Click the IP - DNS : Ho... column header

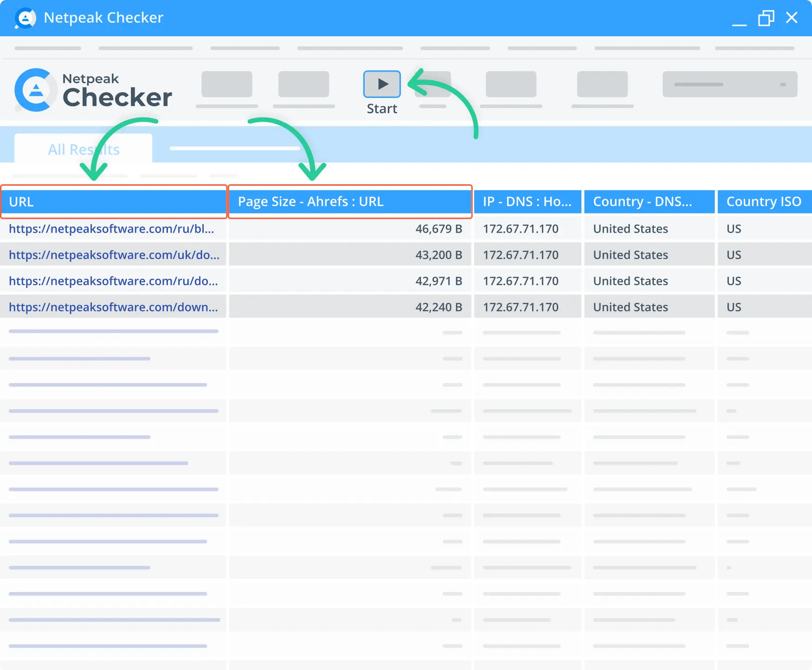pos(528,202)
